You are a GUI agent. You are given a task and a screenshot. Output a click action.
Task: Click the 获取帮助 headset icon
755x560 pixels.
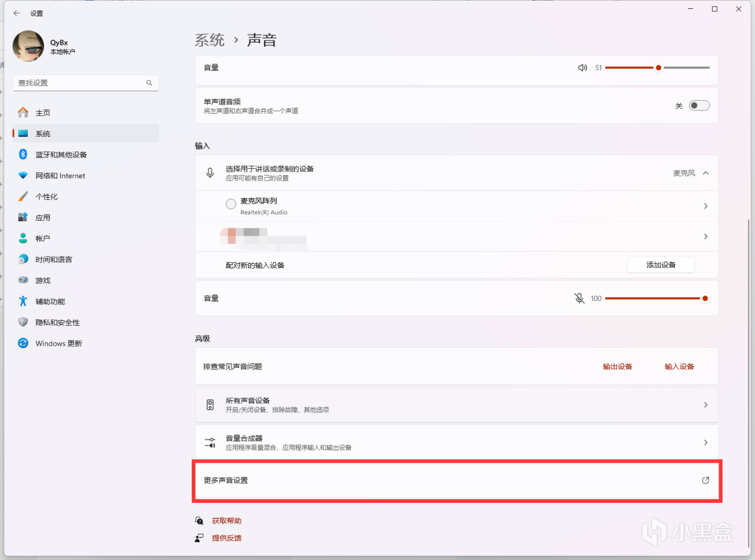point(199,520)
